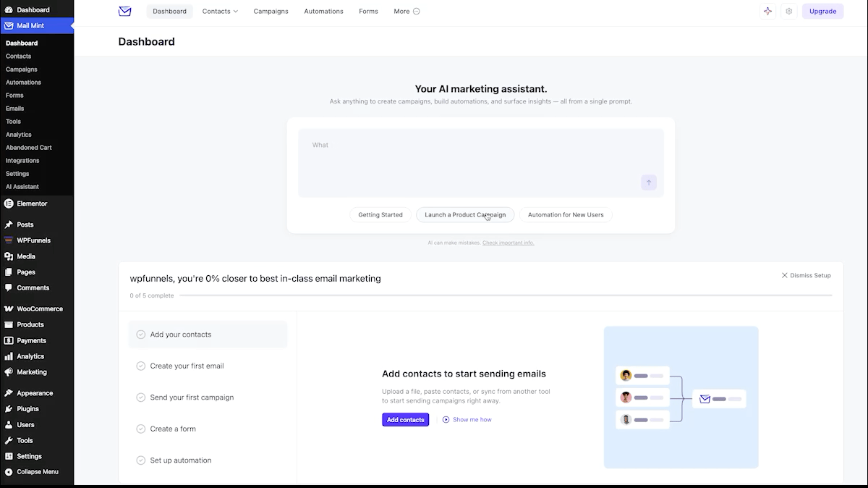Select the Create your first email step
This screenshot has width=868, height=488.
[x=208, y=366]
